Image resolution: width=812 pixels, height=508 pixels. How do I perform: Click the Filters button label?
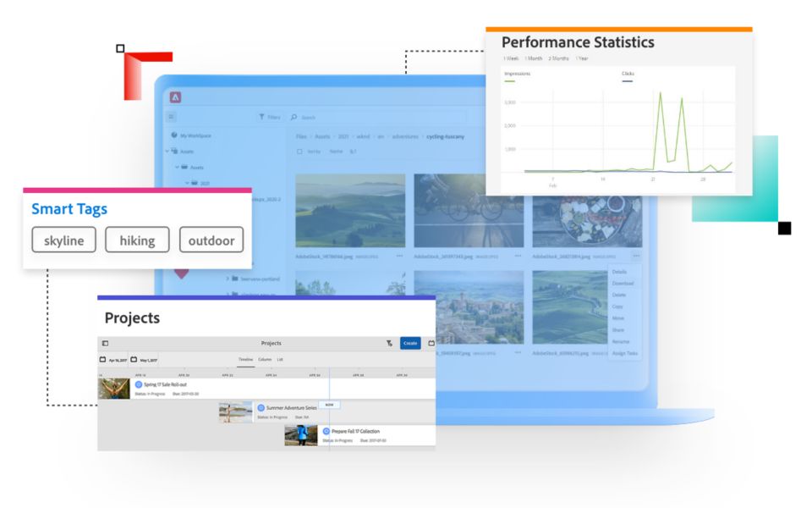[274, 117]
